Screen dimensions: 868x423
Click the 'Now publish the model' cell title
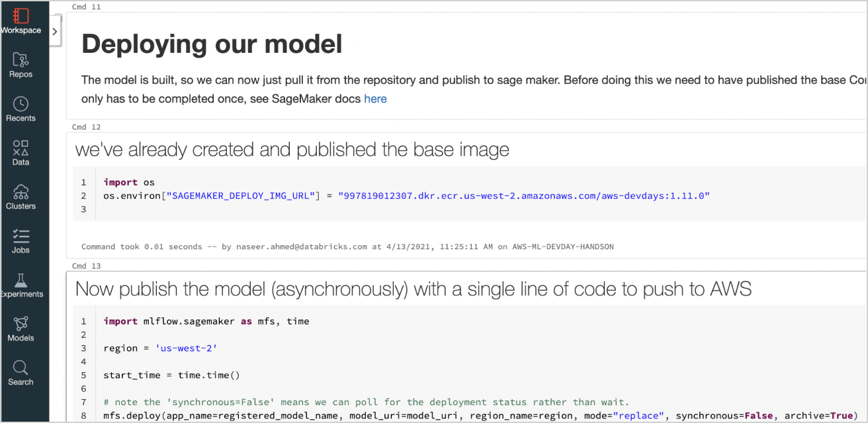[413, 289]
